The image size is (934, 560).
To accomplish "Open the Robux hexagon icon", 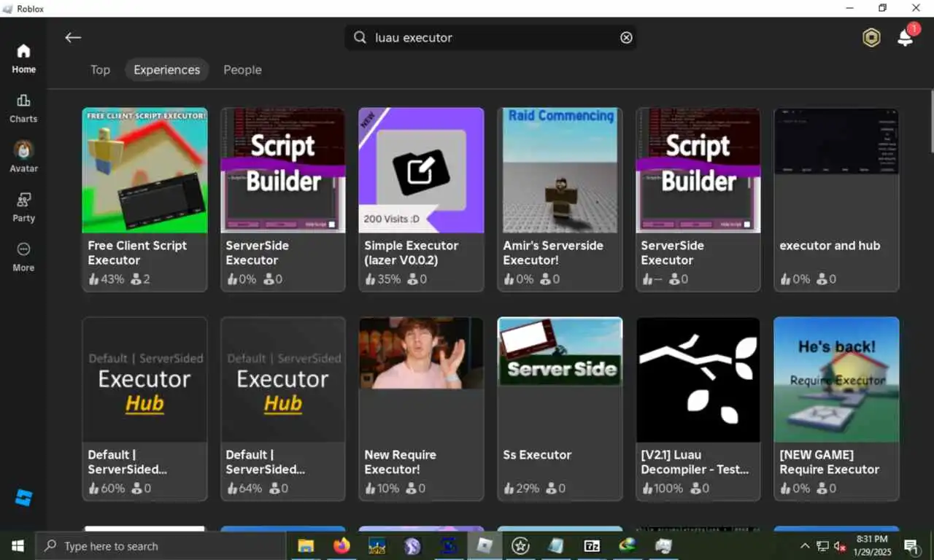I will (871, 38).
